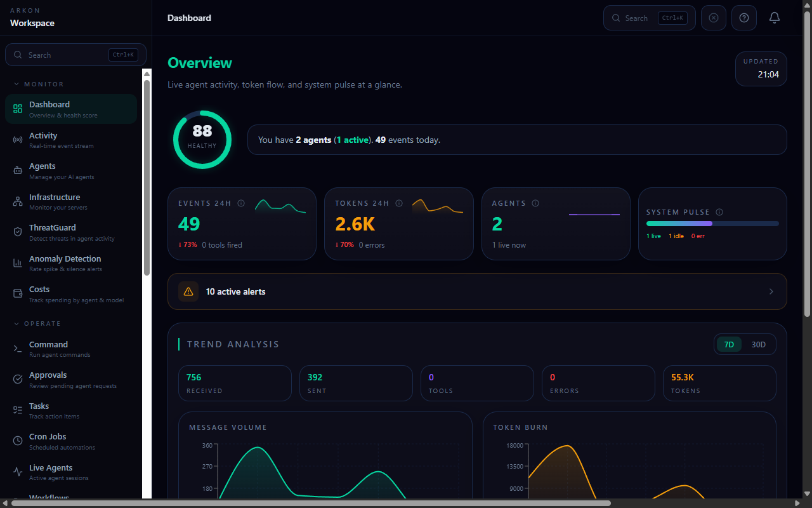This screenshot has height=508, width=812.
Task: Expand the active alerts chevron
Action: [x=771, y=291]
